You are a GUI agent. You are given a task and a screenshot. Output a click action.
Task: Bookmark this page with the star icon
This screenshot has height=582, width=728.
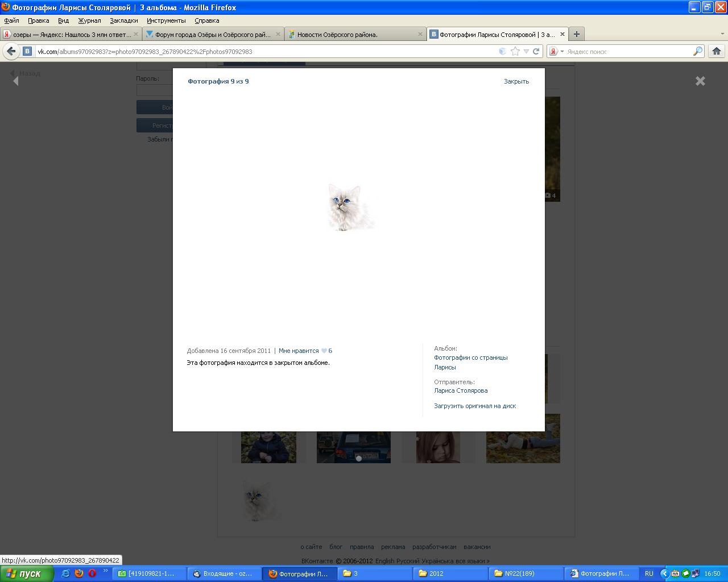tap(515, 51)
